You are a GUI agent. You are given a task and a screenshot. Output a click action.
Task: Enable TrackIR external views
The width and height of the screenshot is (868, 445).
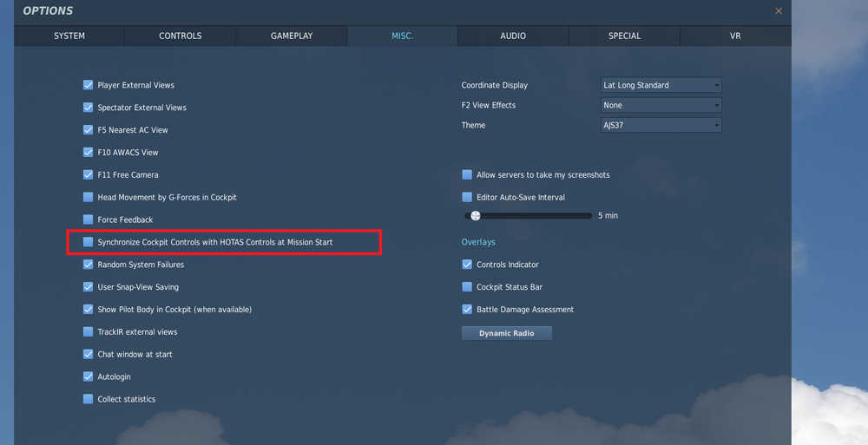point(88,331)
